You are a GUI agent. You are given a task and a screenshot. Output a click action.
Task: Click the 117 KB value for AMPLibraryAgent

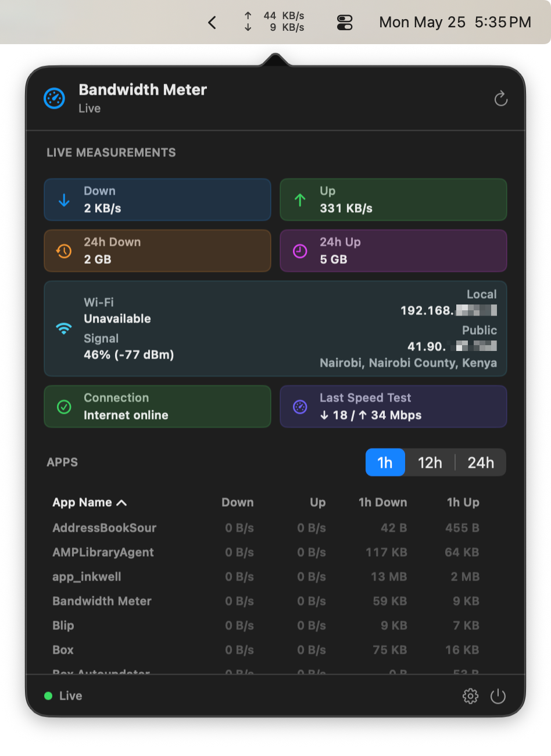[387, 553]
